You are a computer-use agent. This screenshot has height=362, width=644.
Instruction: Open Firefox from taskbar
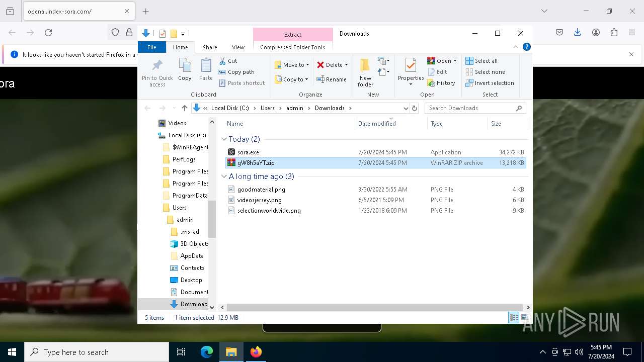pos(256,352)
